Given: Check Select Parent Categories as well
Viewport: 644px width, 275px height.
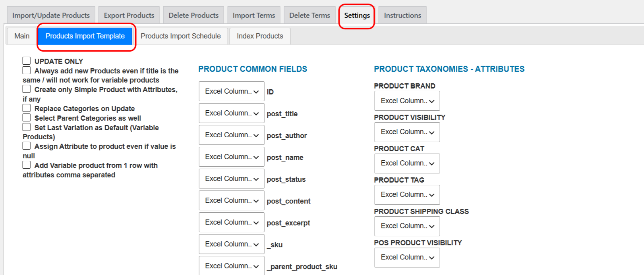Looking at the screenshot, I should [27, 117].
